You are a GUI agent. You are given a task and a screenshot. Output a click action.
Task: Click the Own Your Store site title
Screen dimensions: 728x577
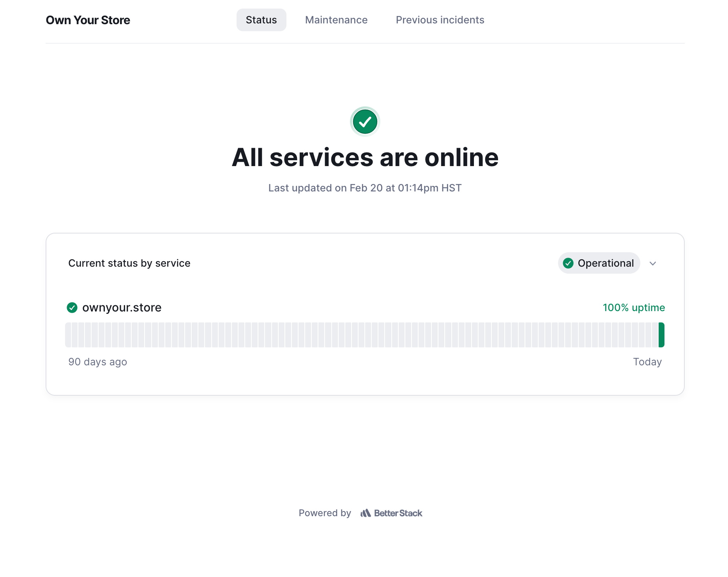[88, 20]
